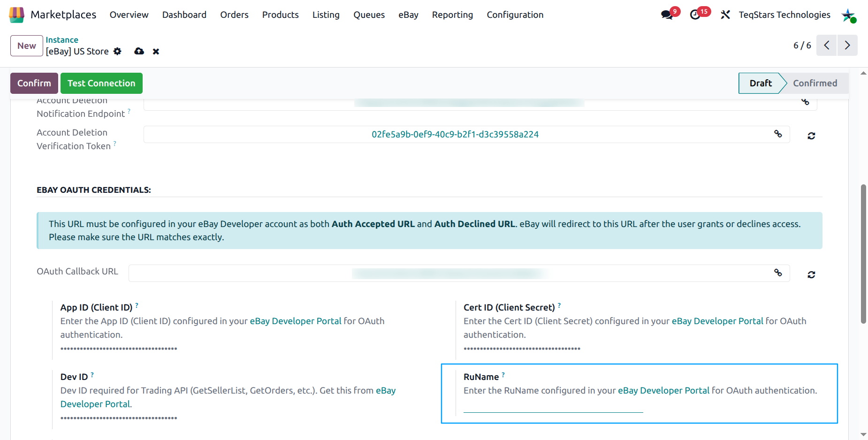868x440 pixels.
Task: Click the 6 / 6 pager counter
Action: coord(802,45)
